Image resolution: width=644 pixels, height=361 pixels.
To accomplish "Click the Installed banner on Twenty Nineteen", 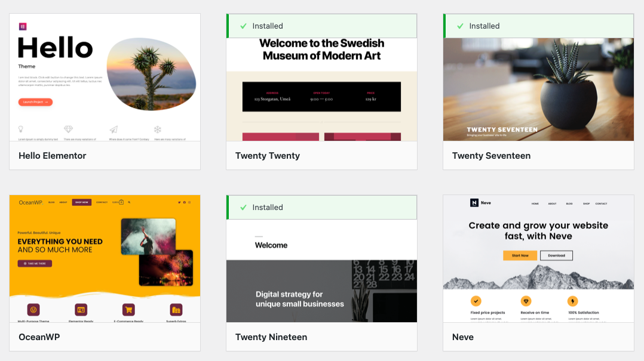I will click(321, 208).
